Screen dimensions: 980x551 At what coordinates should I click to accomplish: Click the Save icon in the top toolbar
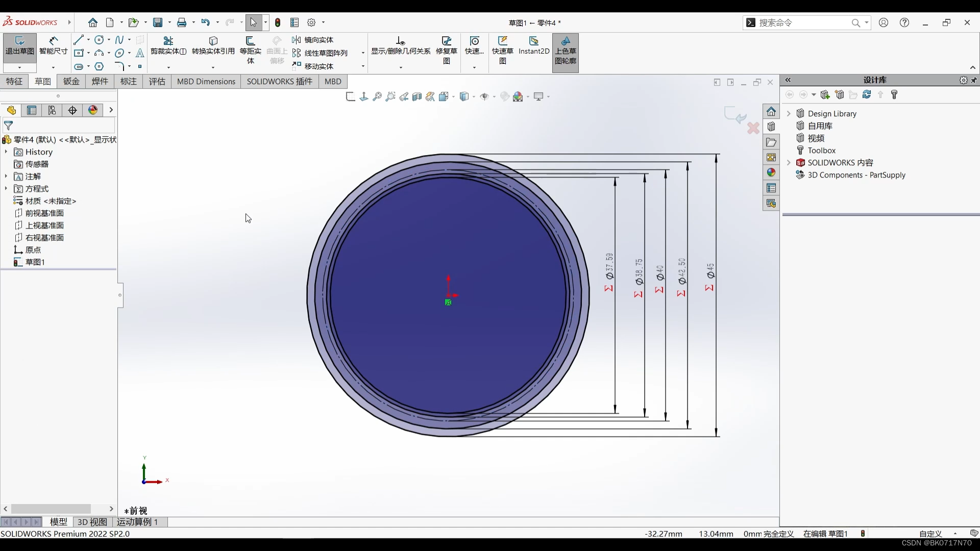[158, 22]
